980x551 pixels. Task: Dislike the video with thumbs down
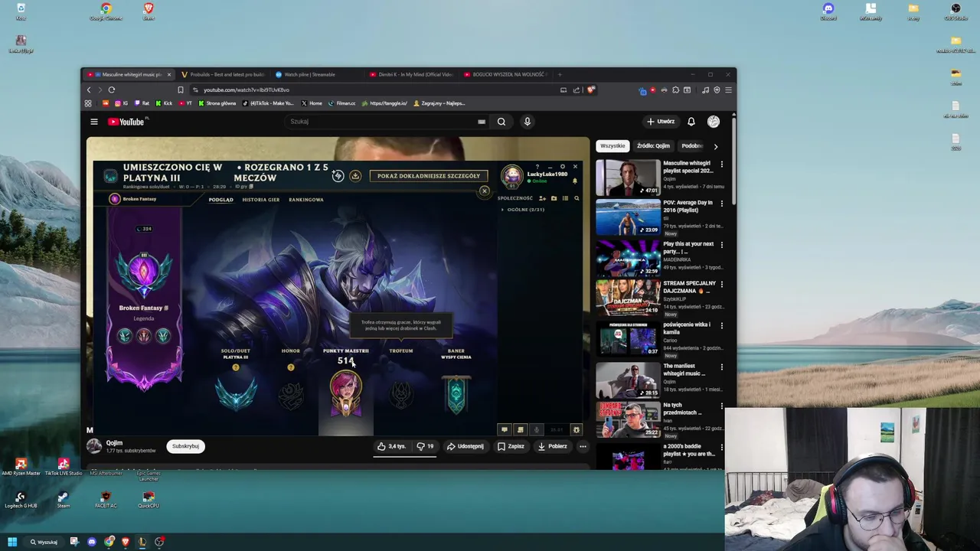(425, 446)
